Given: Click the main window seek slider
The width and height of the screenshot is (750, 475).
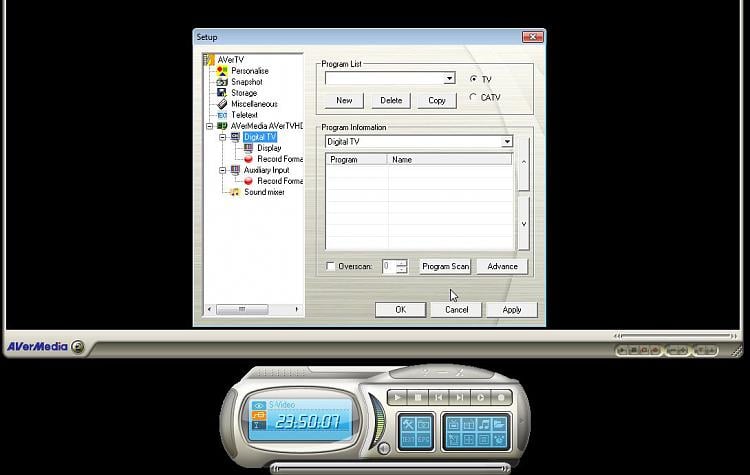Looking at the screenshot, I should click(x=675, y=336).
